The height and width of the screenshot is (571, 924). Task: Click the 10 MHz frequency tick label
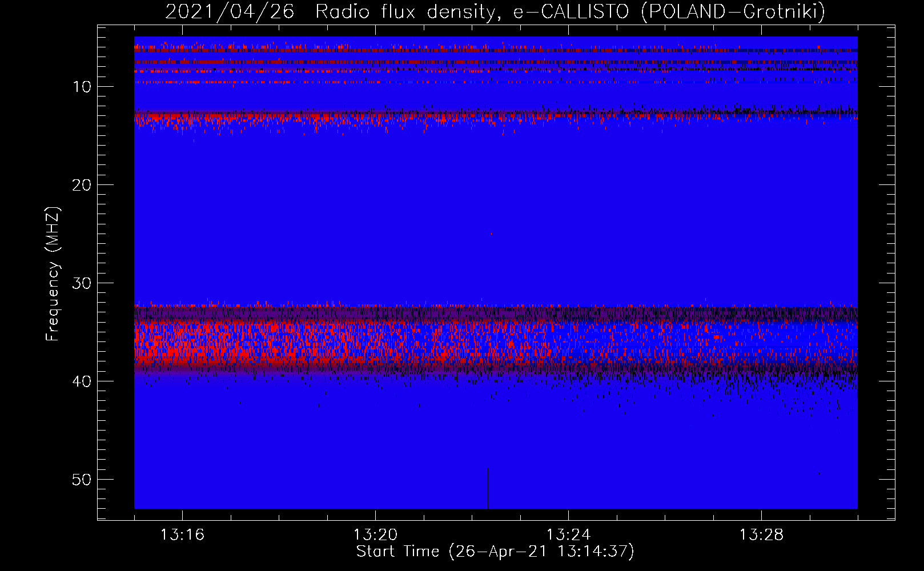[x=82, y=87]
